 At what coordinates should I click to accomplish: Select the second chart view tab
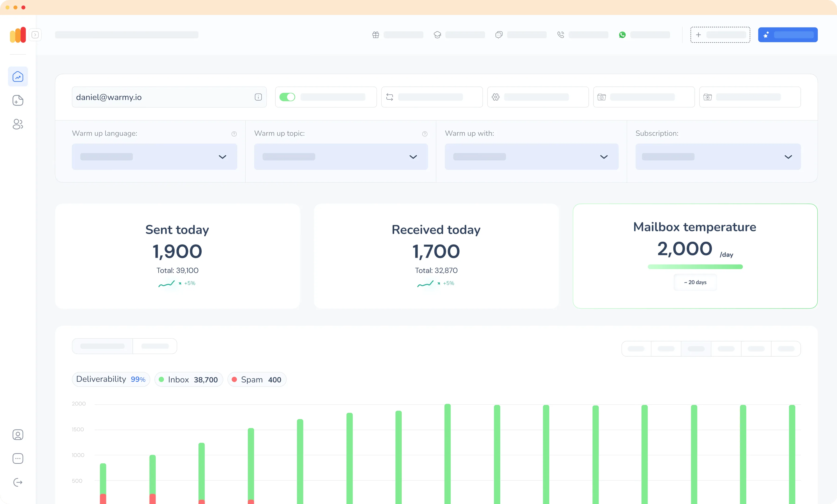point(155,346)
